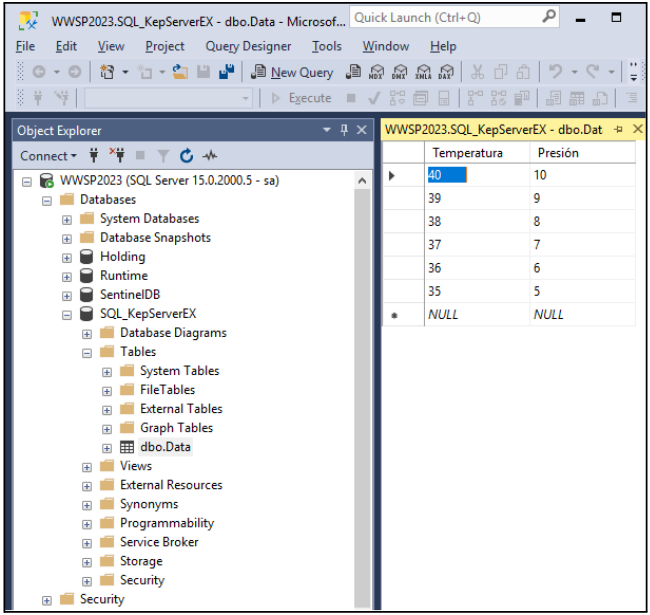Expand the SentinelDB database node

tap(67, 296)
